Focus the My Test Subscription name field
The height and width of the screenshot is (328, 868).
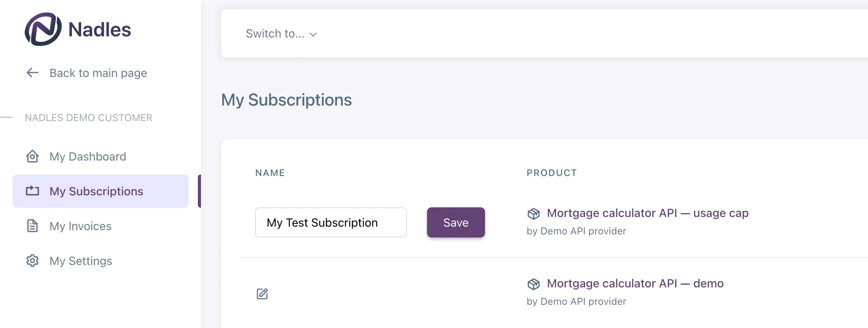[331, 222]
